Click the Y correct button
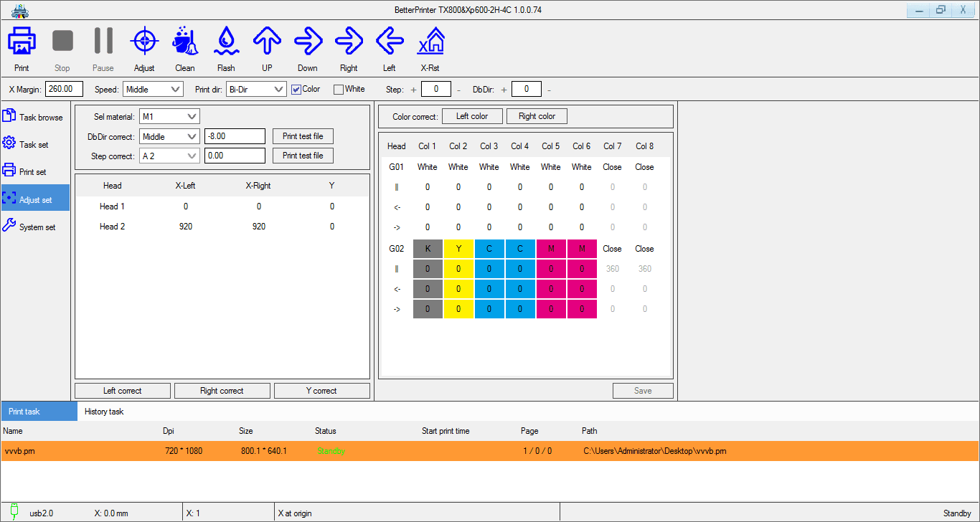The height and width of the screenshot is (522, 980). coord(321,391)
